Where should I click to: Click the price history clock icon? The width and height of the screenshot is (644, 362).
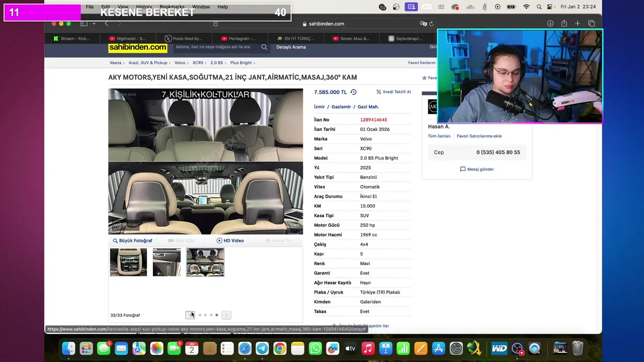(x=353, y=92)
